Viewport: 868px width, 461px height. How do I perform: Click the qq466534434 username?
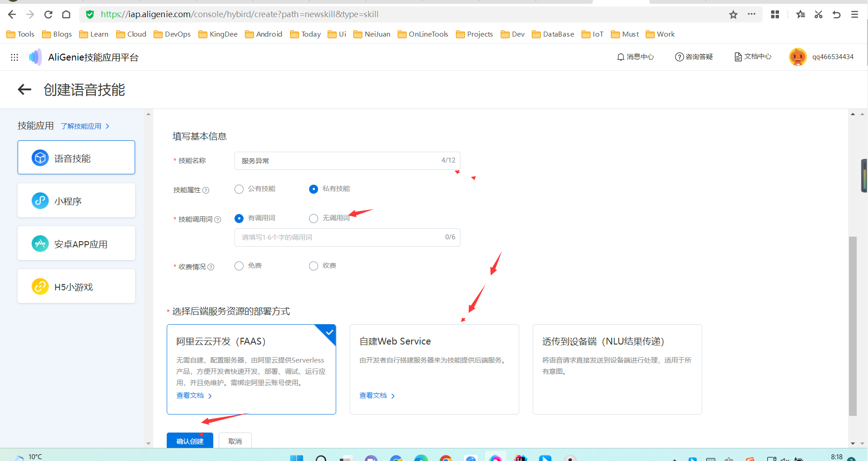click(x=833, y=57)
